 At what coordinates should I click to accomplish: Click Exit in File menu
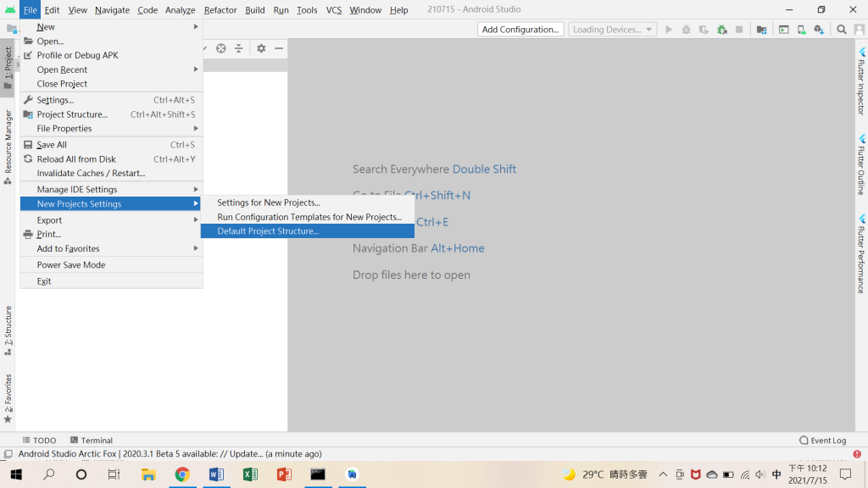point(111,281)
